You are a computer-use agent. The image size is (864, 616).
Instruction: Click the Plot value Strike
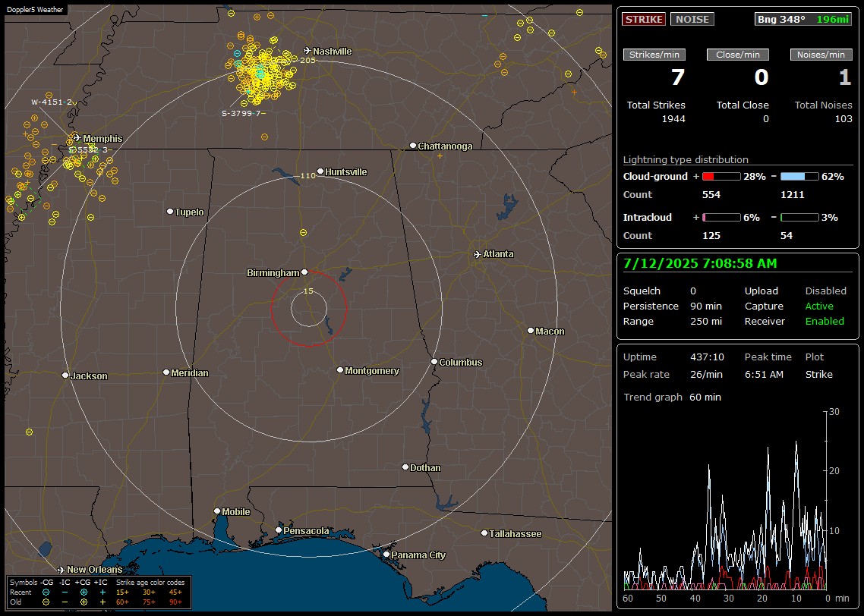point(818,374)
